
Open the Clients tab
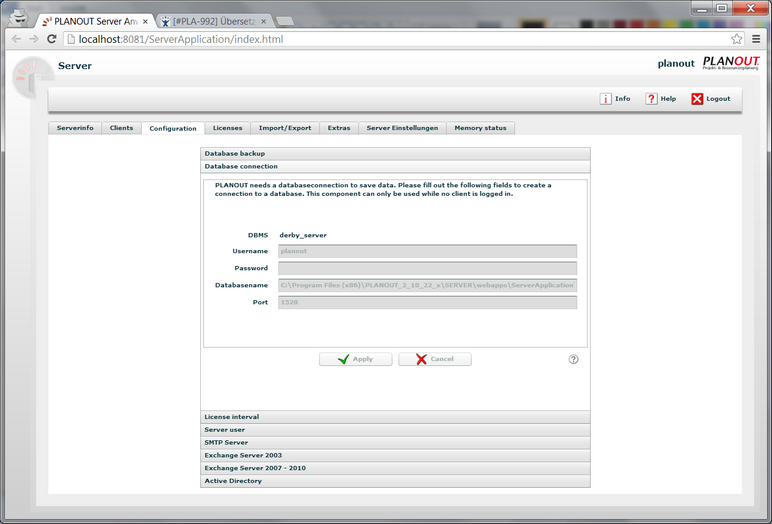click(x=122, y=128)
